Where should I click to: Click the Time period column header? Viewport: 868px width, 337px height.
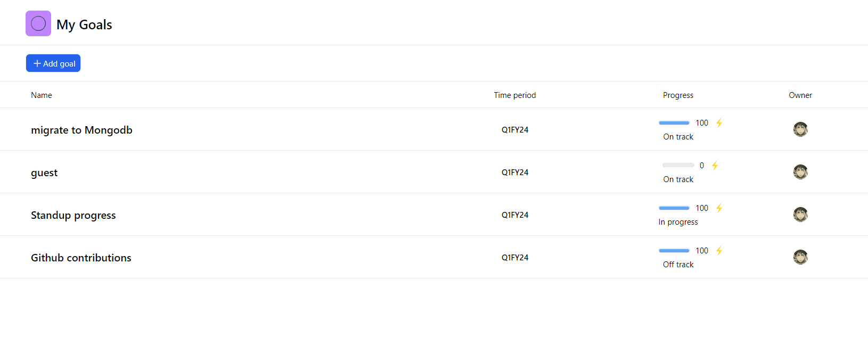point(515,95)
